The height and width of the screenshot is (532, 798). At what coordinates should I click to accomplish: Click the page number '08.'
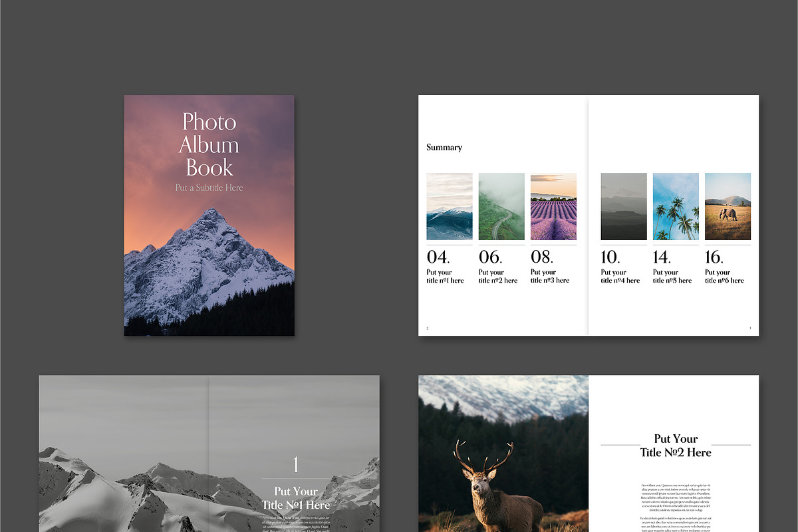coord(543,257)
